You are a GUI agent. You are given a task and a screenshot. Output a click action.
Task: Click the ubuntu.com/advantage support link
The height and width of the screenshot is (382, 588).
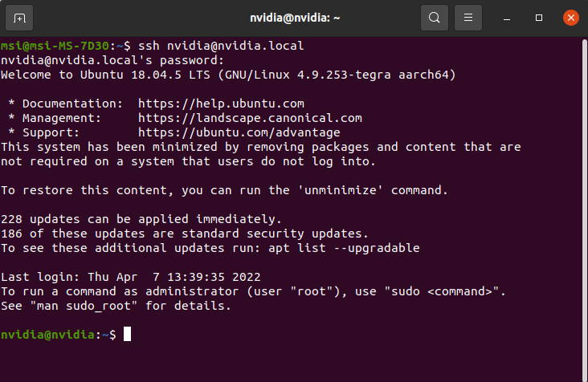(239, 132)
